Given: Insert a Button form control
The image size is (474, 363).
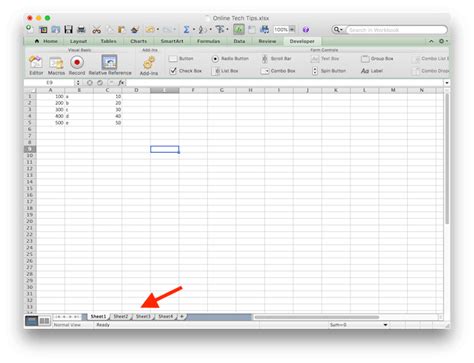Looking at the screenshot, I should pyautogui.click(x=181, y=59).
